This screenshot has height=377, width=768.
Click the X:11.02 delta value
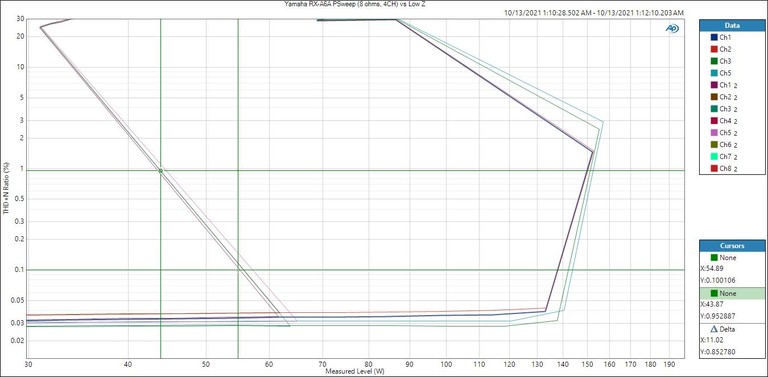coord(713,341)
